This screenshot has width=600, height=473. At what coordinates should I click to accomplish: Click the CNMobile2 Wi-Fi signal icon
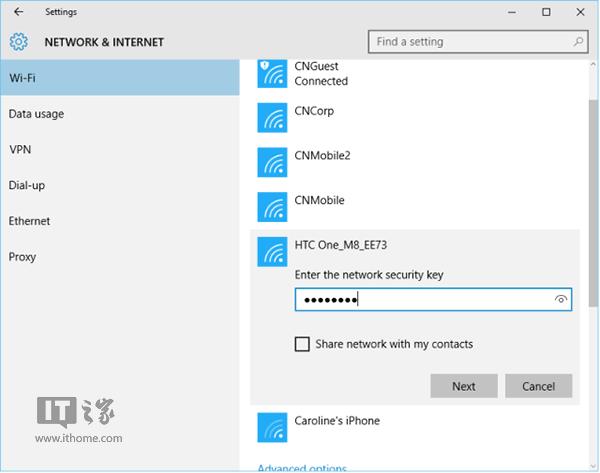[271, 162]
